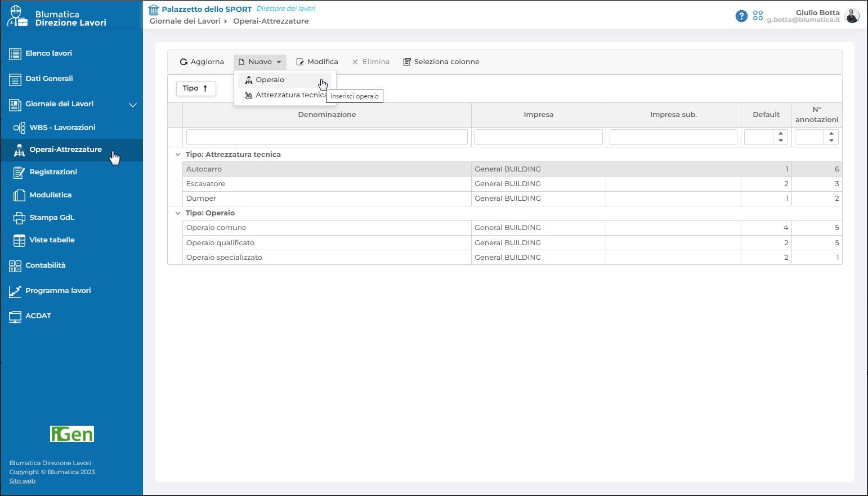
Task: Collapse the Tipo: Attrezzatura tecnica group
Action: pos(178,155)
